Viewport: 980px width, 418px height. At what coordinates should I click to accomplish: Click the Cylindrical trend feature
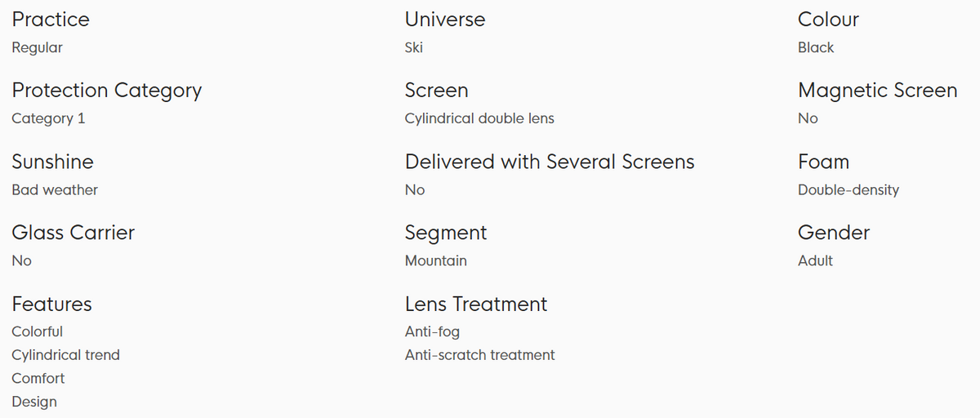pyautogui.click(x=65, y=355)
